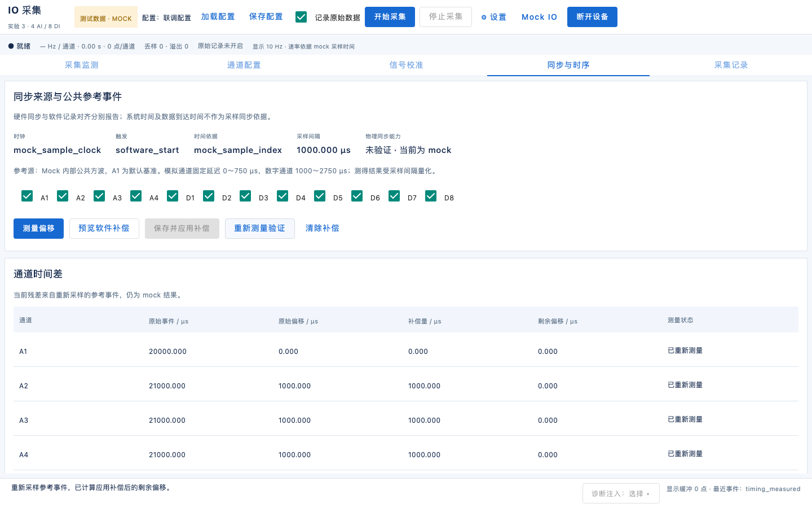Switch to the 采集记录 tab
Image resolution: width=812 pixels, height=508 pixels.
point(731,65)
